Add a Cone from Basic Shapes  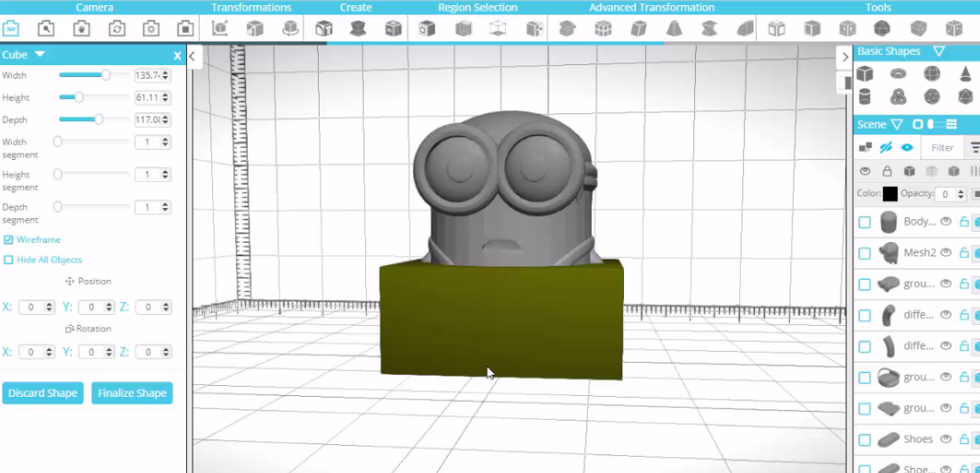click(966, 74)
